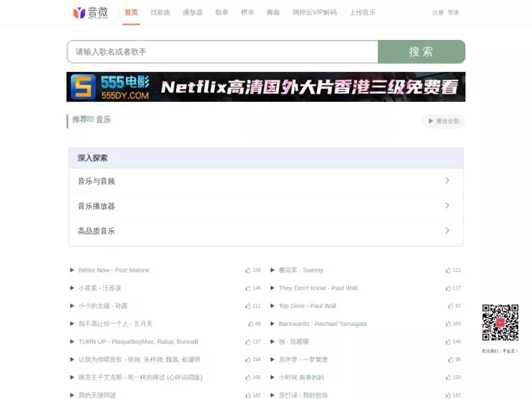Like Better Now with 189 thumbs-up
Viewport: 532px width, 399px height.
tap(248, 271)
